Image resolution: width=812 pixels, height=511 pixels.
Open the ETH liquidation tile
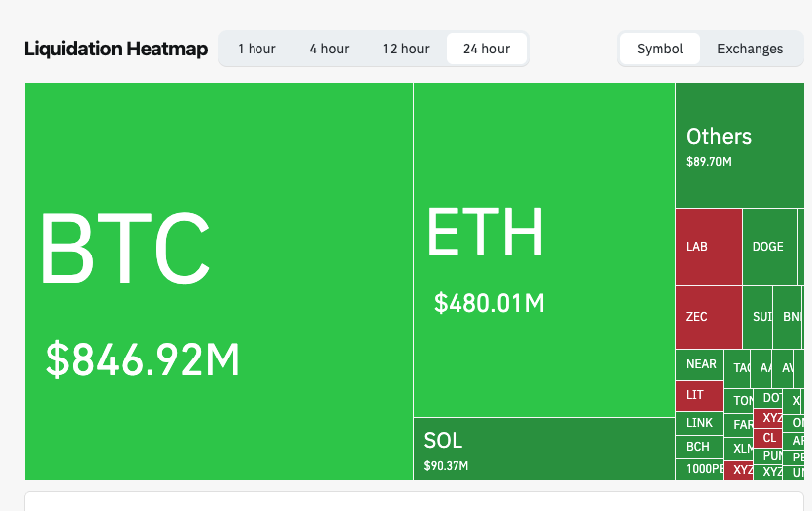(545, 250)
